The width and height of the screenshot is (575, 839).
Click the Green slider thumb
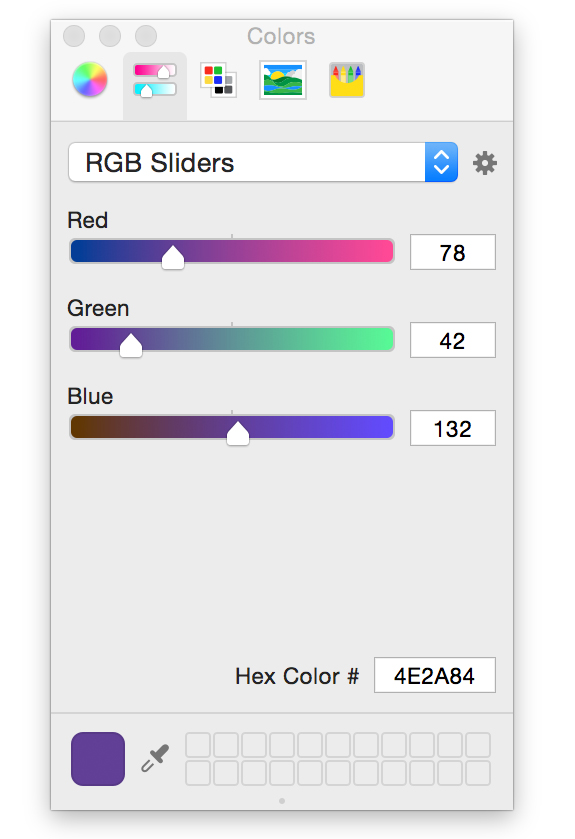[x=131, y=345]
